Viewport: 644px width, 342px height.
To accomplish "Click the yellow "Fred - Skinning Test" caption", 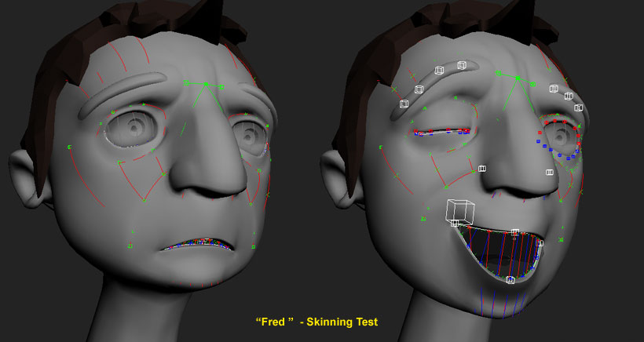I will pos(317,322).
